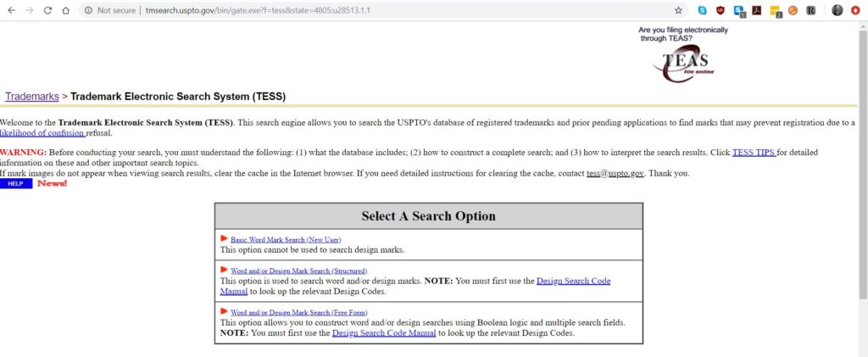Open Design Search Code Manual in Free Form option
The height and width of the screenshot is (357, 868).
(384, 333)
